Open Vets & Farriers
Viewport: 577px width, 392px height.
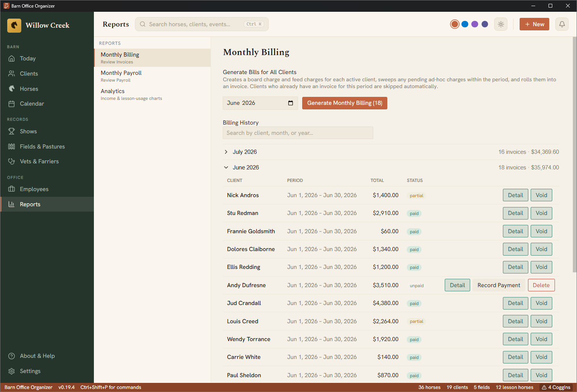pos(47,161)
